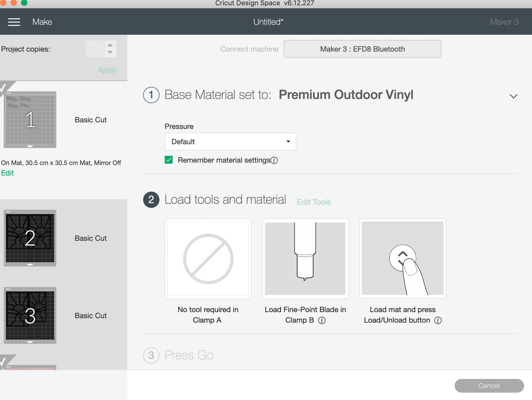Click the Pressure label
The height and width of the screenshot is (400, 532).
[179, 127]
